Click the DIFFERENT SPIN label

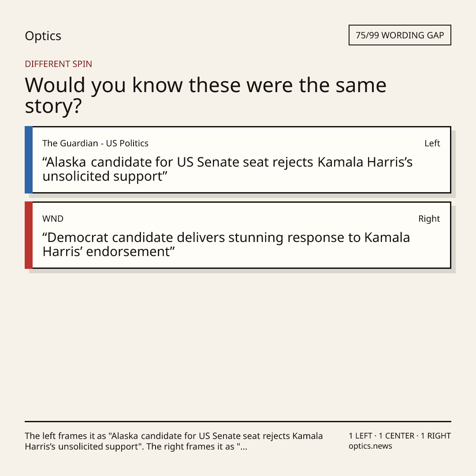point(58,64)
